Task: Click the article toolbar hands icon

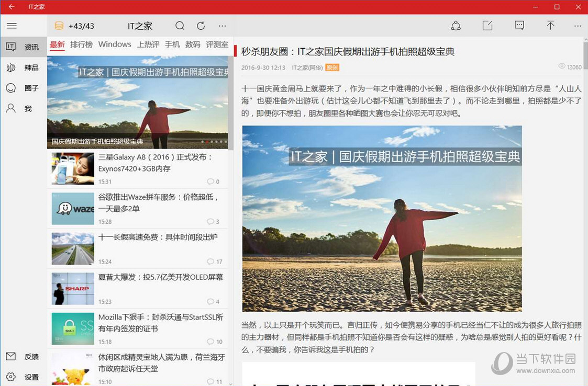Action: click(456, 26)
